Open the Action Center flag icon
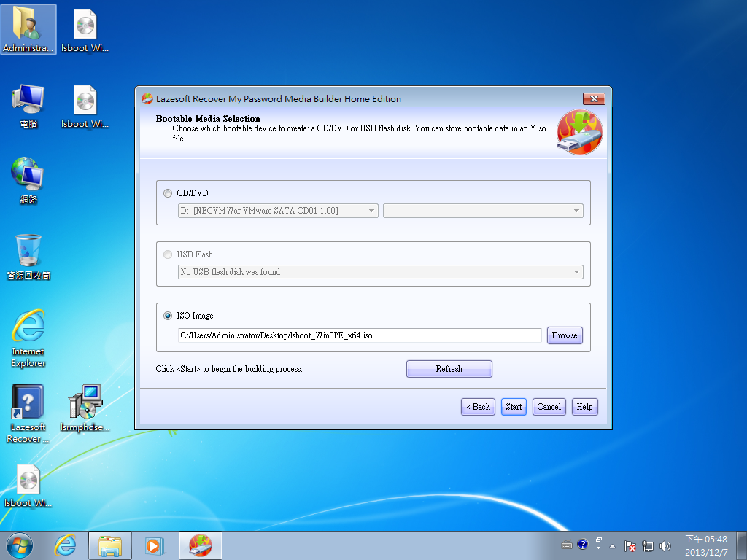 click(x=630, y=546)
